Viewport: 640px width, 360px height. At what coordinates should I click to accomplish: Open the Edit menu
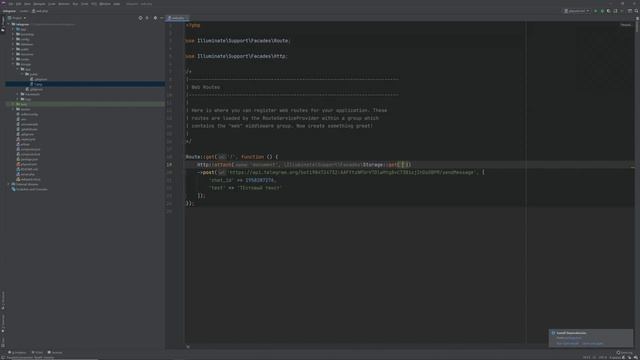tap(18, 4)
